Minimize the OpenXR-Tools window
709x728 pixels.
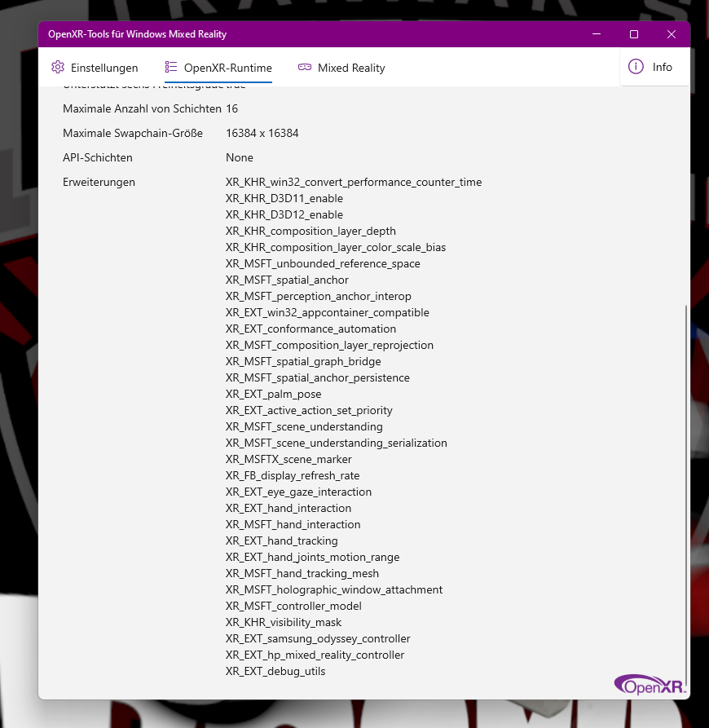click(597, 34)
